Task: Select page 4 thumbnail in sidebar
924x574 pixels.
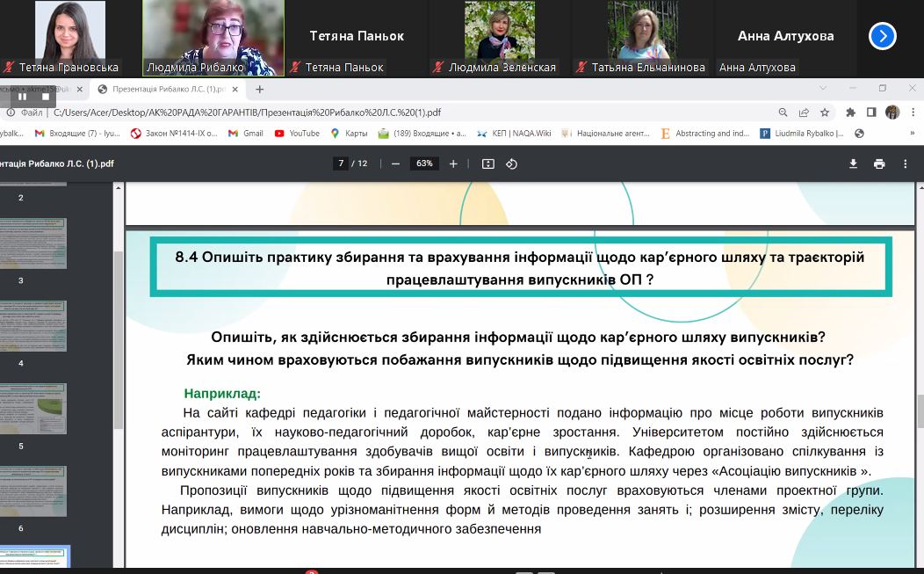Action: (x=33, y=325)
